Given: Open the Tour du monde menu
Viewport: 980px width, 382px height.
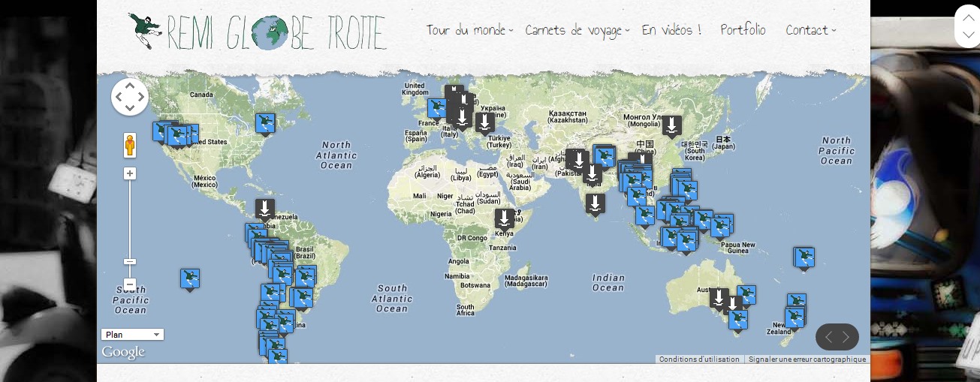Looking at the screenshot, I should point(466,30).
